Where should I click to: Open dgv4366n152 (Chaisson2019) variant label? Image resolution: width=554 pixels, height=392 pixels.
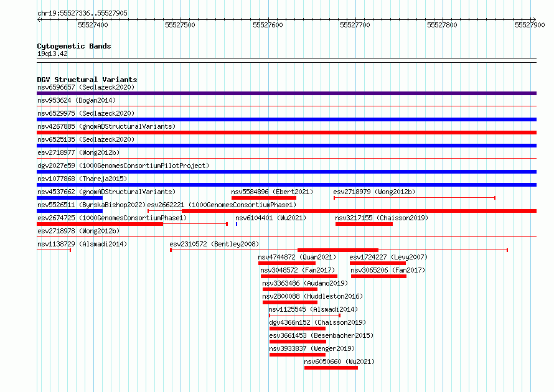(x=317, y=322)
